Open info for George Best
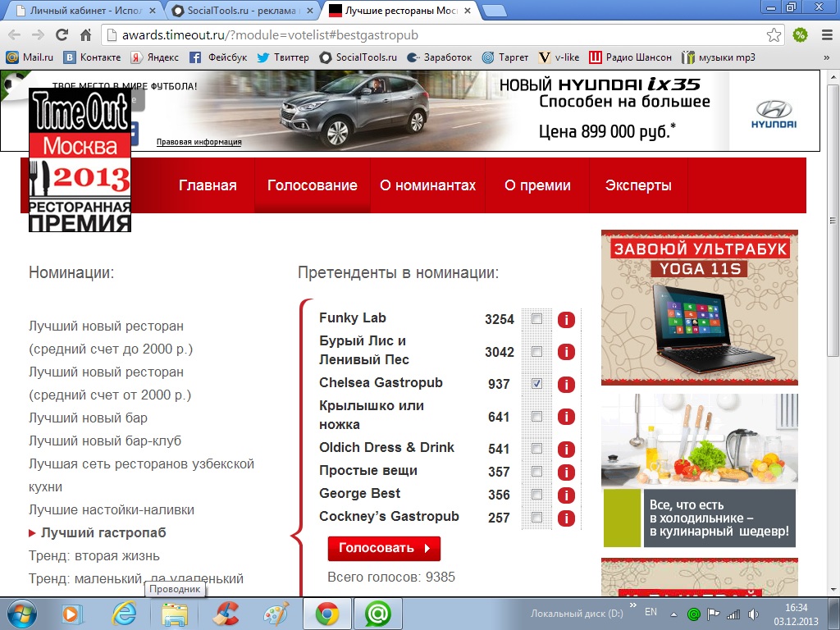The image size is (840, 630). [566, 495]
